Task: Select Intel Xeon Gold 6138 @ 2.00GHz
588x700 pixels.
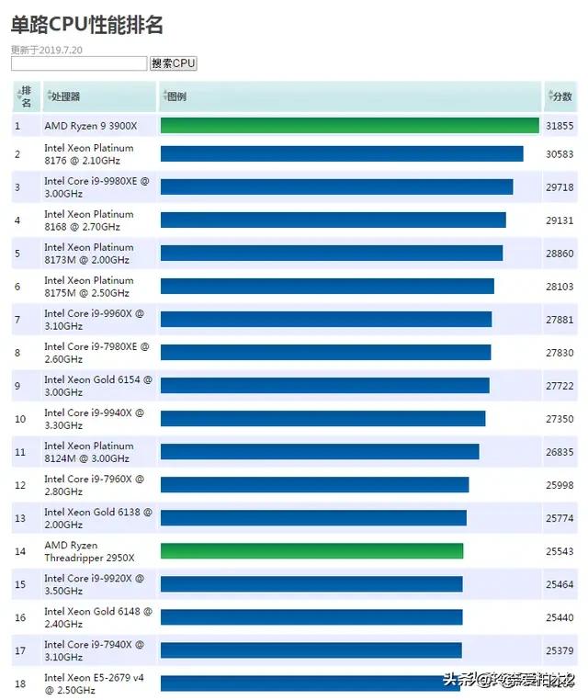Action: pyautogui.click(x=98, y=518)
